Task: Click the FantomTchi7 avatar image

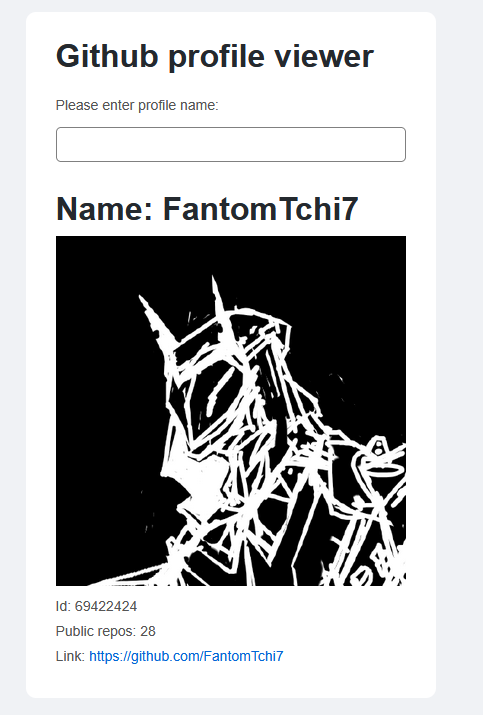Action: click(x=231, y=411)
